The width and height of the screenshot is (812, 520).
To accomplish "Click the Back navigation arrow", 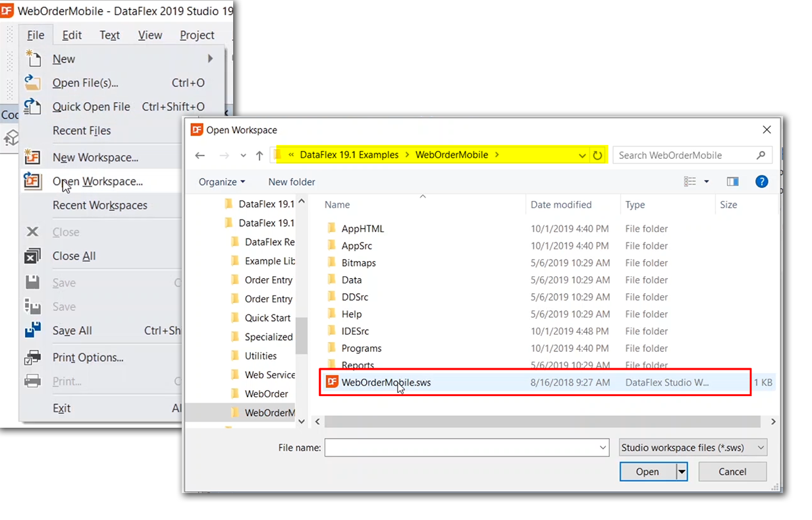I will click(200, 156).
